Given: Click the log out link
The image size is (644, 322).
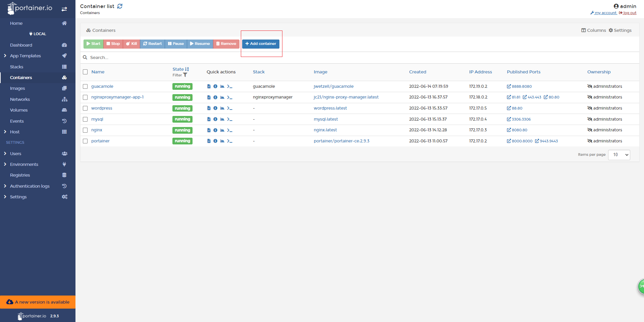Looking at the screenshot, I should coord(628,13).
